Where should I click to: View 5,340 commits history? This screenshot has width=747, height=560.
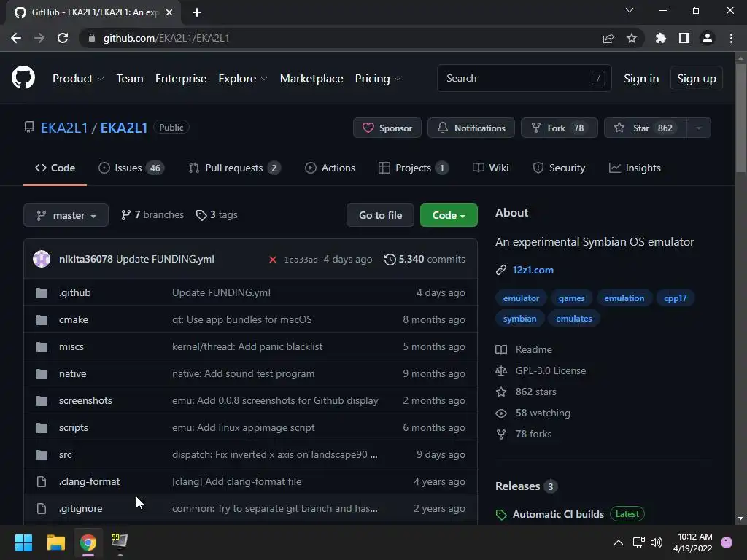click(x=425, y=259)
